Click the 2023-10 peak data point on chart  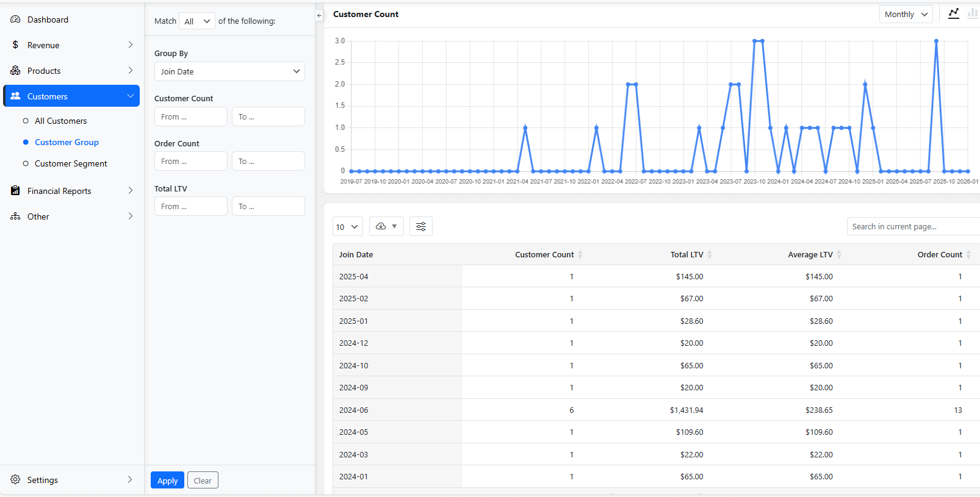point(755,41)
